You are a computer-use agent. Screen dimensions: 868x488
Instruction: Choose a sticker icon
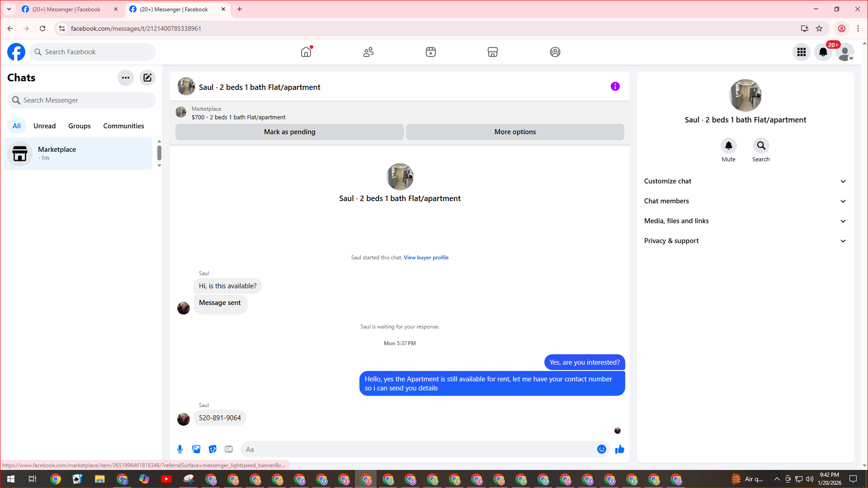[212, 449]
